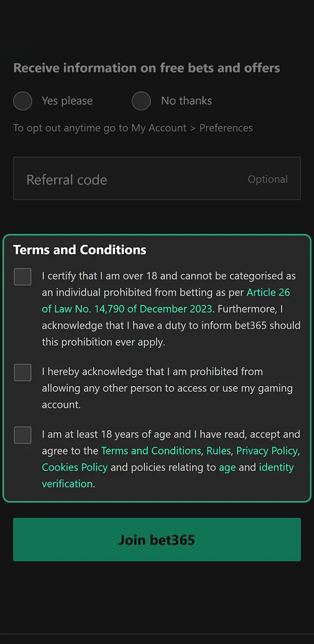Select the Yes please radio button

point(23,101)
